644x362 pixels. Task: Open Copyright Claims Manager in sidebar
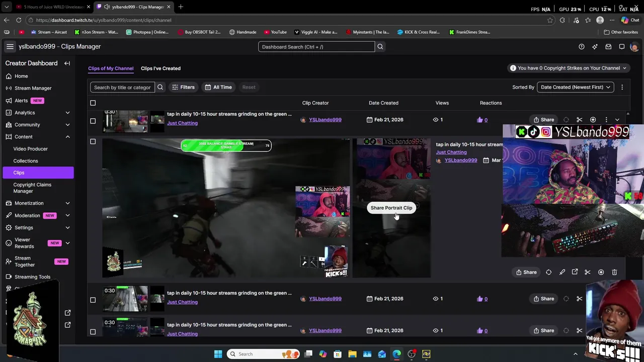[x=32, y=188]
